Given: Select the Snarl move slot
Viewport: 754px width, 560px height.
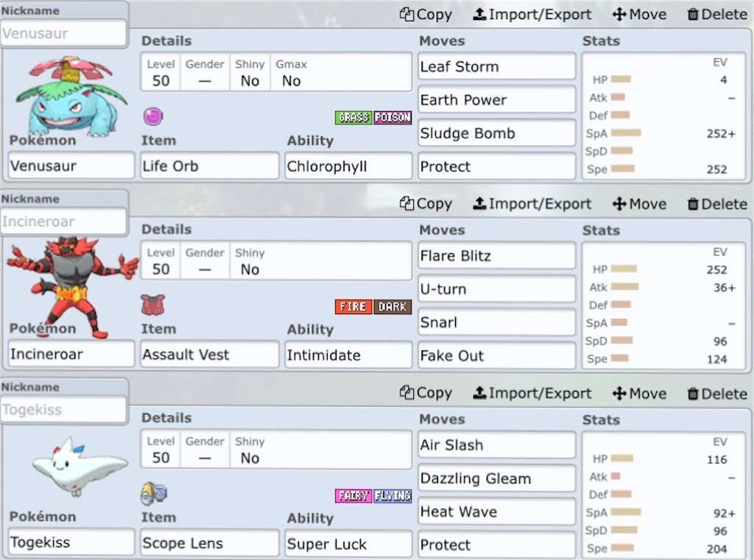Looking at the screenshot, I should pyautogui.click(x=497, y=322).
